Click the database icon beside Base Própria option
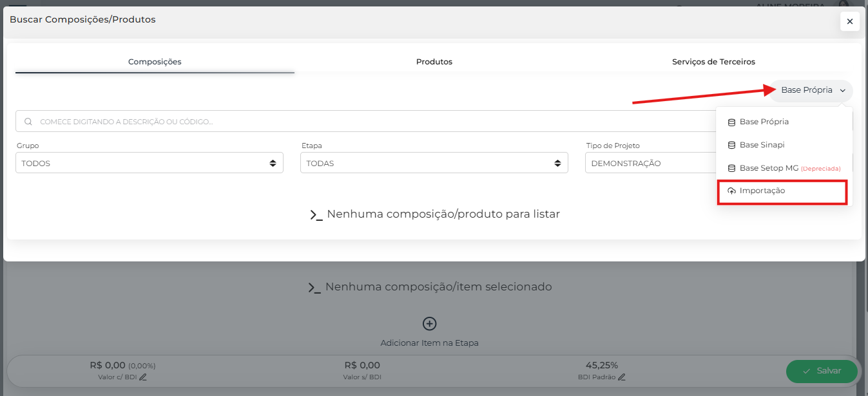The image size is (868, 396). point(731,122)
